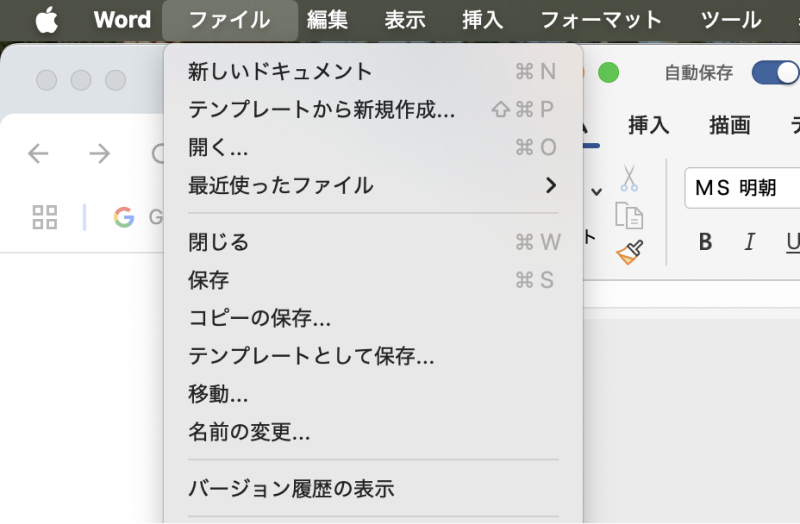
Task: Toggle Underline formatting
Action: coord(793,242)
